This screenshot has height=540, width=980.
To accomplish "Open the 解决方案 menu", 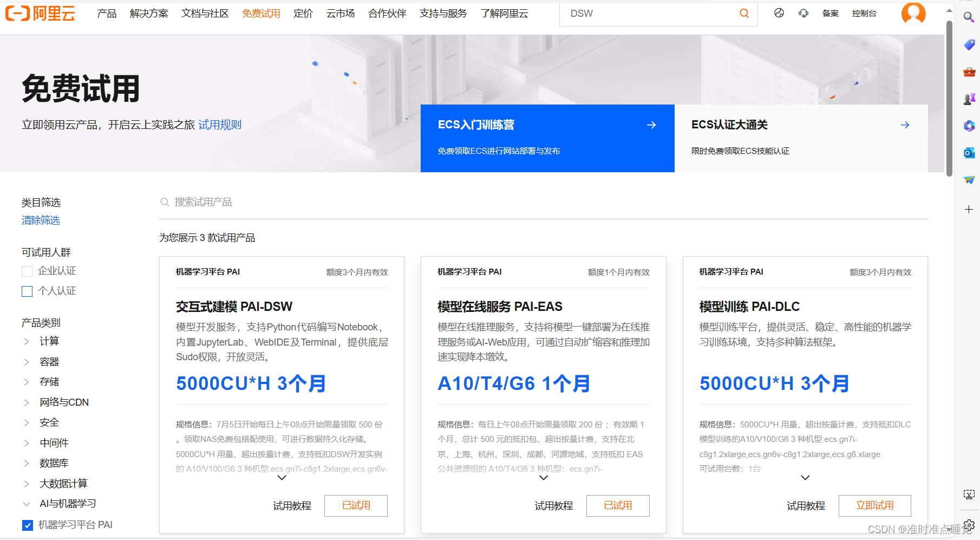I will 149,14.
